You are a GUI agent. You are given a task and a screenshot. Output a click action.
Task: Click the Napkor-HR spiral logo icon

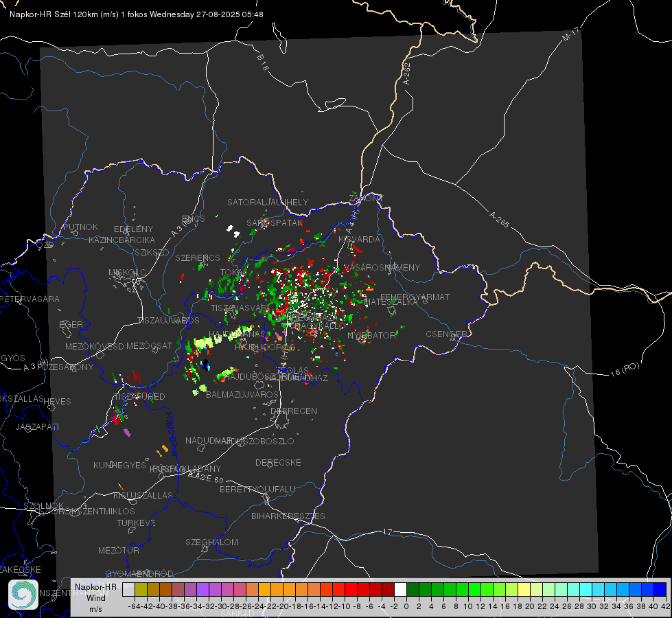(x=23, y=595)
